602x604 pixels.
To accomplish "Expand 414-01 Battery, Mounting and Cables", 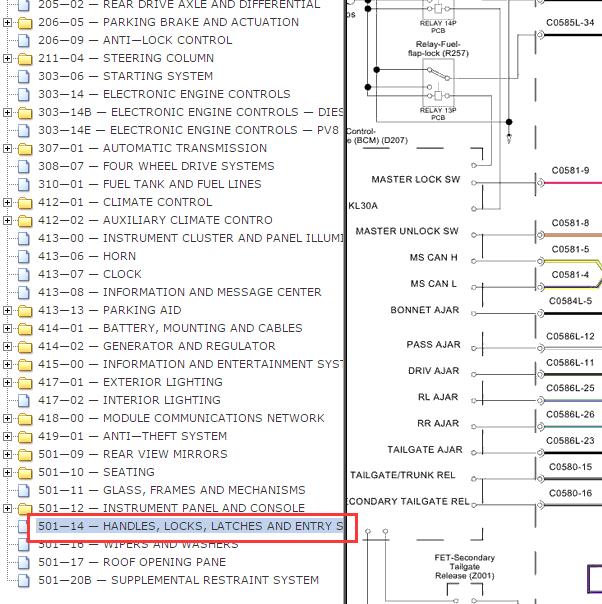I will [x=7, y=329].
